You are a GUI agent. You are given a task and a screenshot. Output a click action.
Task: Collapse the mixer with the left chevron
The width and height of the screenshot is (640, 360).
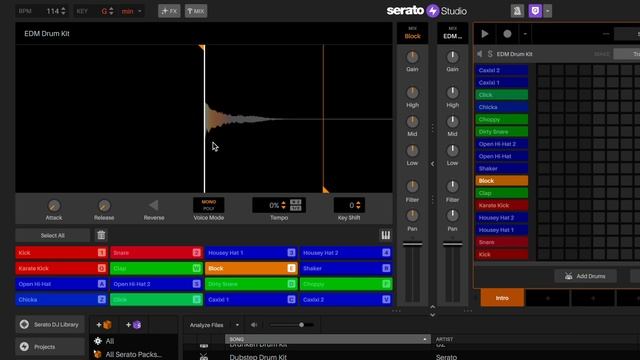tap(433, 164)
